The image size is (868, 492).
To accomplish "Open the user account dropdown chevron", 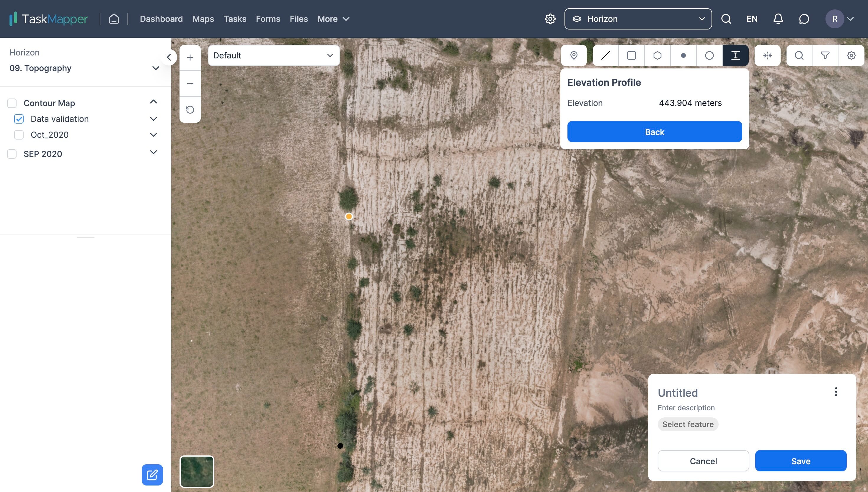I will click(x=850, y=19).
